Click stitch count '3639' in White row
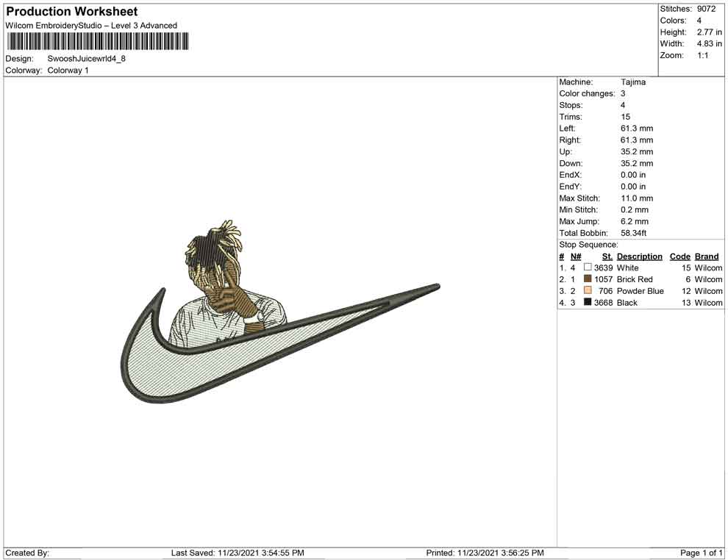The width and height of the screenshot is (728, 560). (x=603, y=268)
